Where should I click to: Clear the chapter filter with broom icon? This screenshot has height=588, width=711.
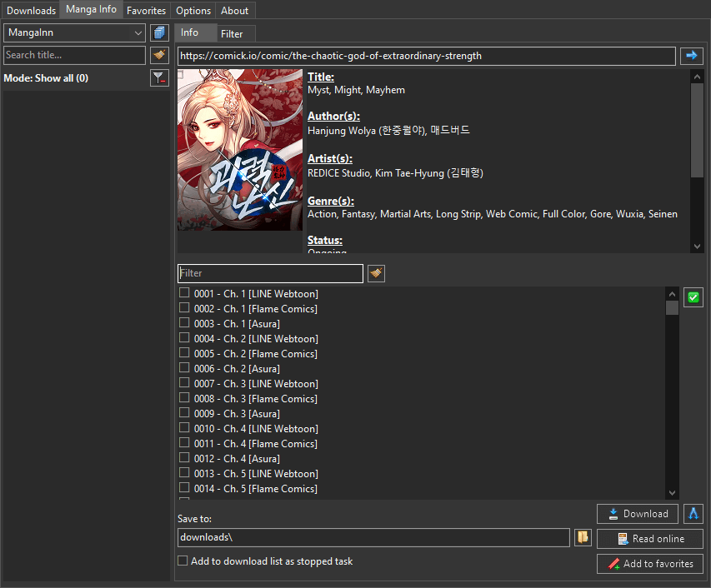tap(376, 273)
